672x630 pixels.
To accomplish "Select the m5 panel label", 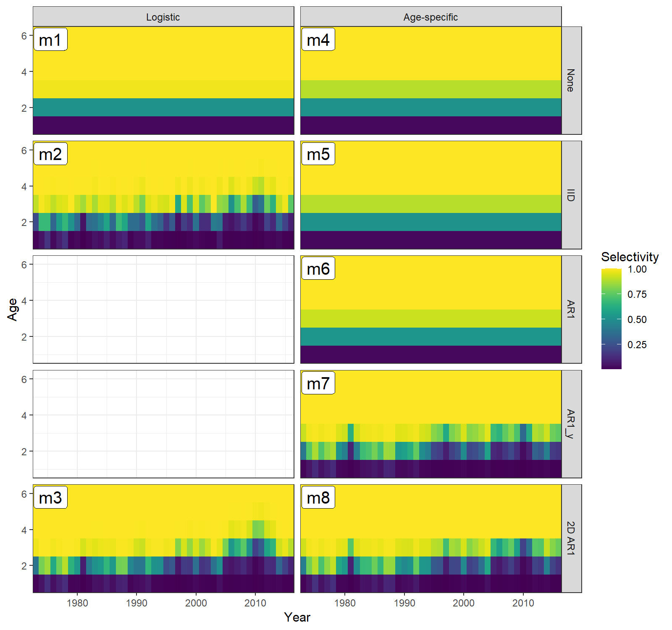I will pyautogui.click(x=318, y=154).
